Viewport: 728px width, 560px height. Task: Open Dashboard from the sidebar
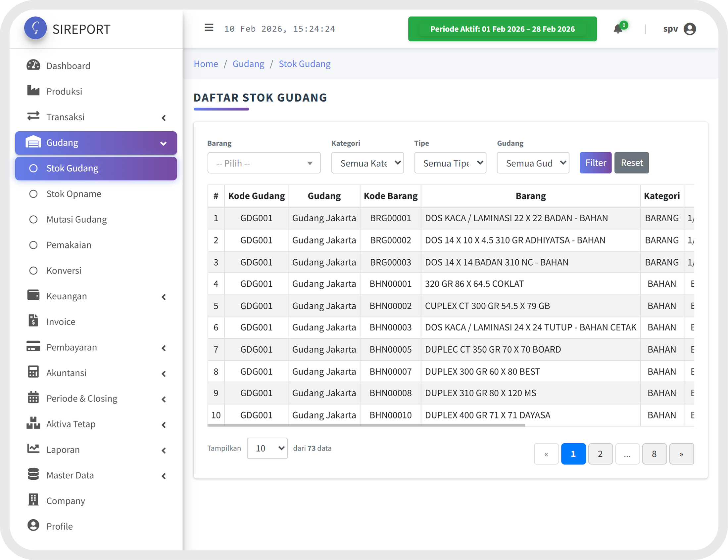tap(68, 65)
